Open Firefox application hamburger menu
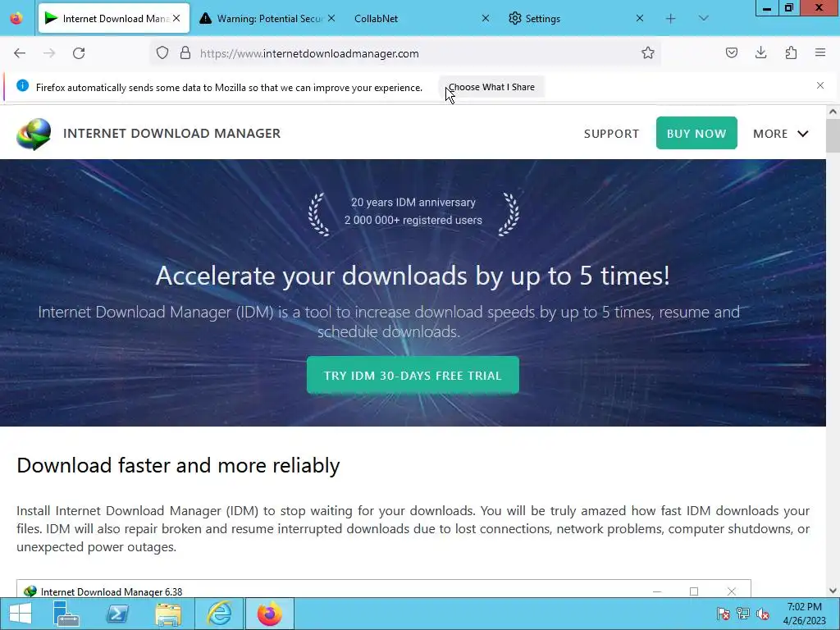840x630 pixels. (820, 53)
